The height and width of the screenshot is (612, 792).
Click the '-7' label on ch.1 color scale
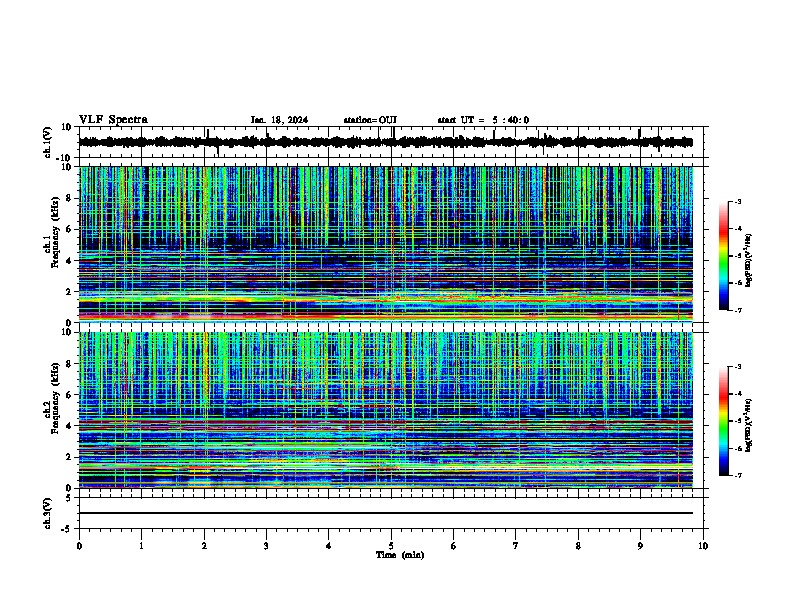point(738,310)
